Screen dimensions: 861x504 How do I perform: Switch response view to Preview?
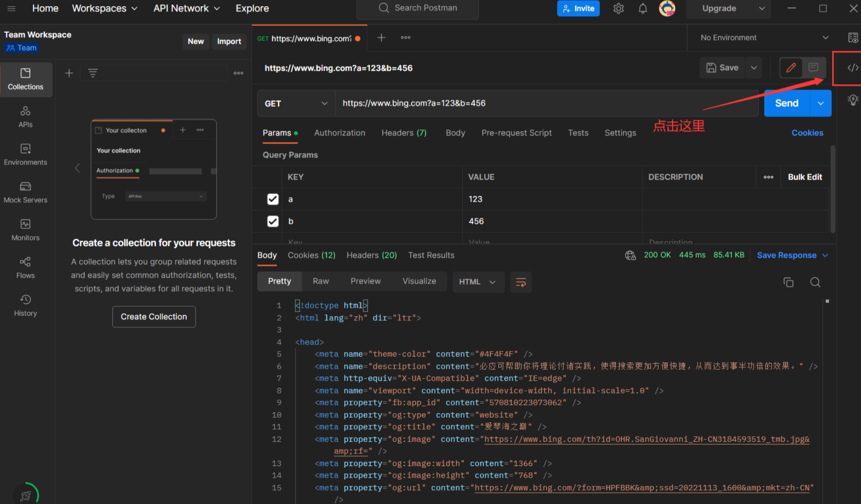tap(365, 281)
